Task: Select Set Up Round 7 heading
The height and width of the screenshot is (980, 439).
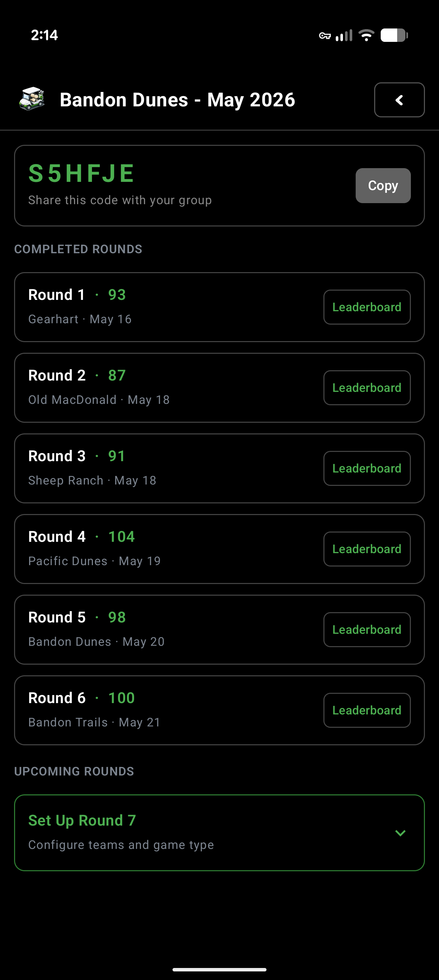Action: pos(82,820)
